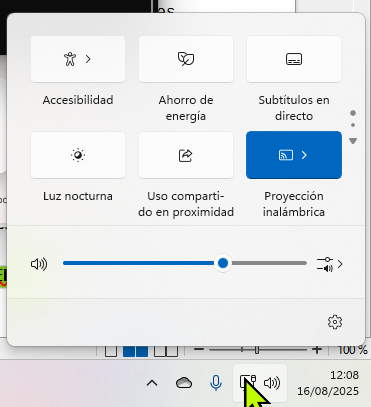Toggle Proyección inalámbrica cast icon
Viewport: 371px width, 407px height.
click(286, 155)
